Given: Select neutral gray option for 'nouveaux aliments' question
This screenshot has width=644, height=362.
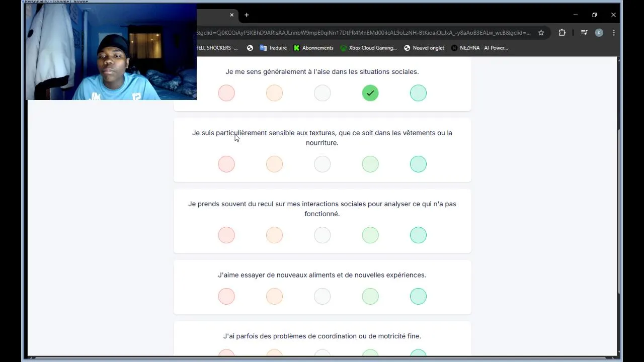Looking at the screenshot, I should [x=323, y=296].
